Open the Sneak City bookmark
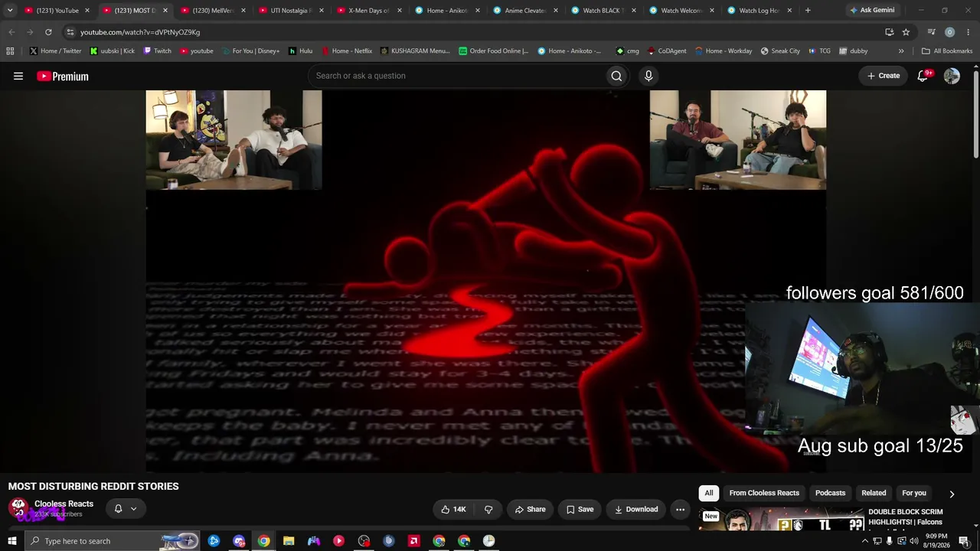 [780, 51]
